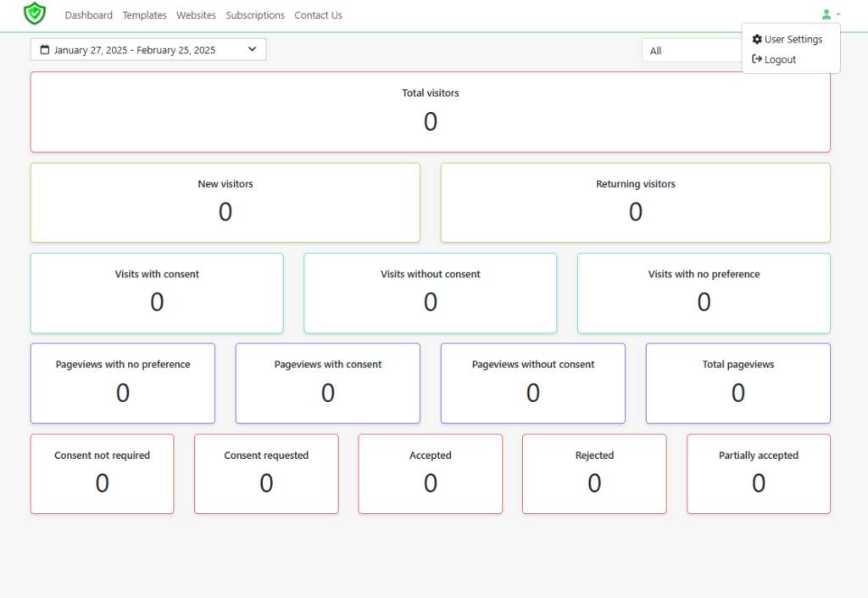Expand the date range chevron
The height and width of the screenshot is (598, 868).
coord(253,49)
